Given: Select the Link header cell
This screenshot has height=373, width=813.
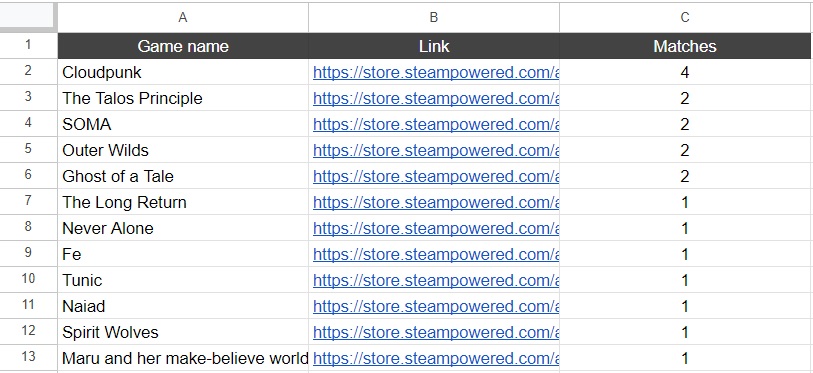Looking at the screenshot, I should 433,46.
